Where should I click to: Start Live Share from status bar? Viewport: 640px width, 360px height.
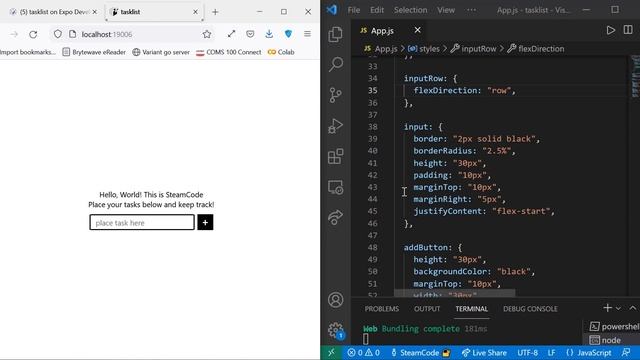pyautogui.click(x=484, y=353)
